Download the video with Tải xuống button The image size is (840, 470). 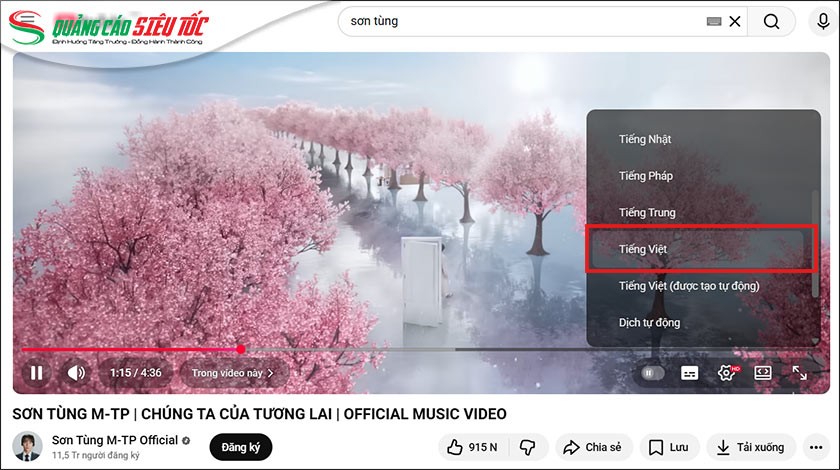tap(751, 447)
